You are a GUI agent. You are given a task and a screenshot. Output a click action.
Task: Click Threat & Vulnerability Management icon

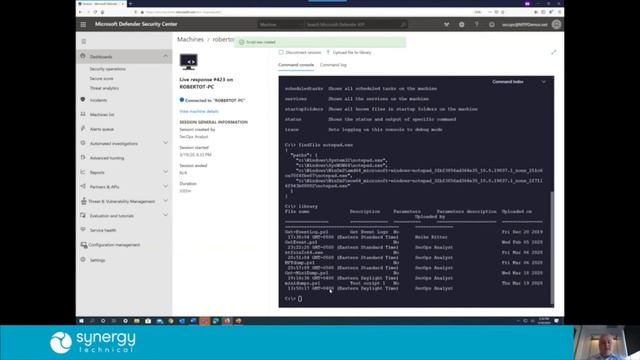[x=83, y=201]
